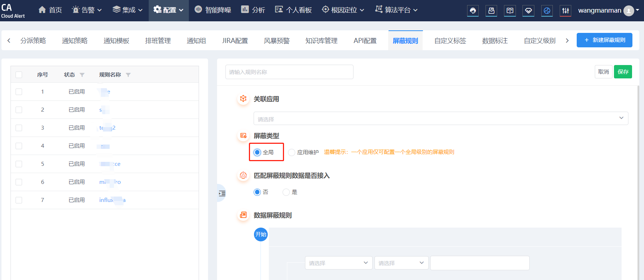The width and height of the screenshot is (644, 280).
Task: Focus the rule condition value input
Action: point(480,263)
